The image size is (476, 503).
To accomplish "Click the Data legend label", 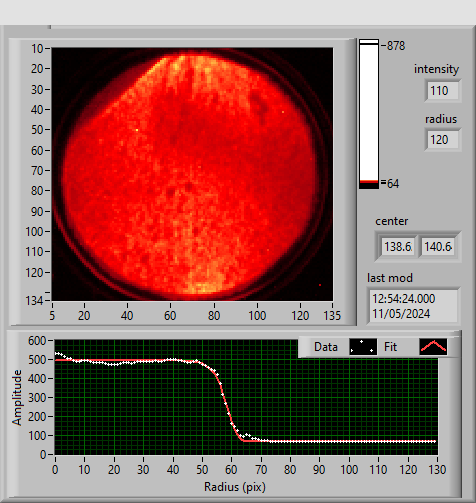I will (326, 347).
